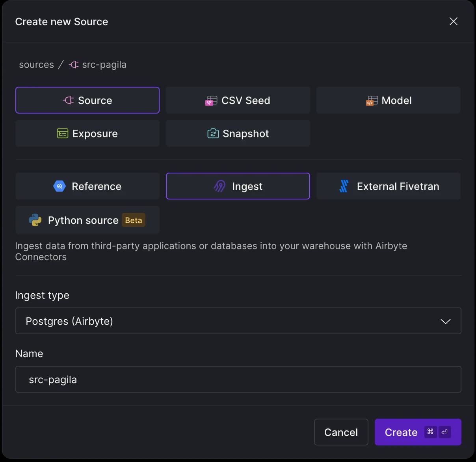Image resolution: width=476 pixels, height=462 pixels.
Task: Select the Python source option
Action: (x=87, y=220)
